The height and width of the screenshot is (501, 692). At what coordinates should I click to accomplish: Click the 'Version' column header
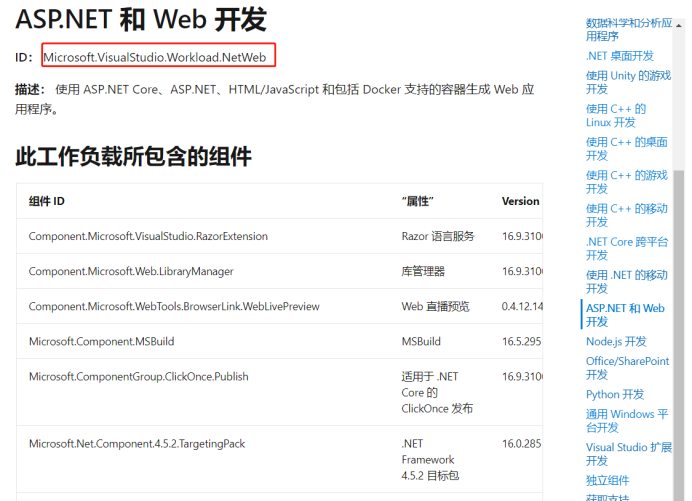[x=520, y=201]
